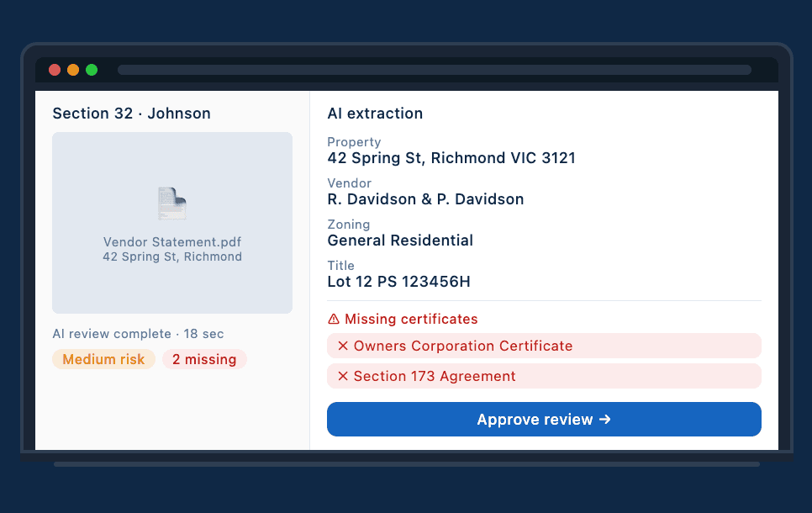812x513 pixels.
Task: Click the Property field label
Action: tap(354, 142)
